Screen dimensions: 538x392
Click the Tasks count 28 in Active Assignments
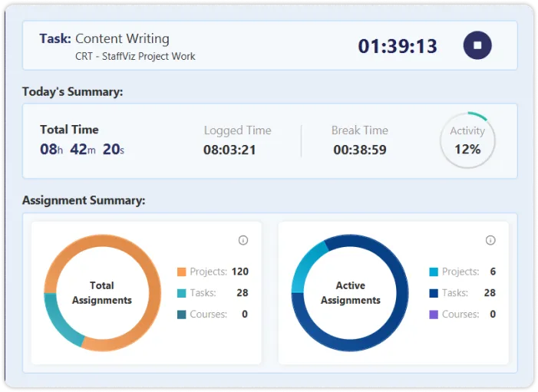click(490, 293)
